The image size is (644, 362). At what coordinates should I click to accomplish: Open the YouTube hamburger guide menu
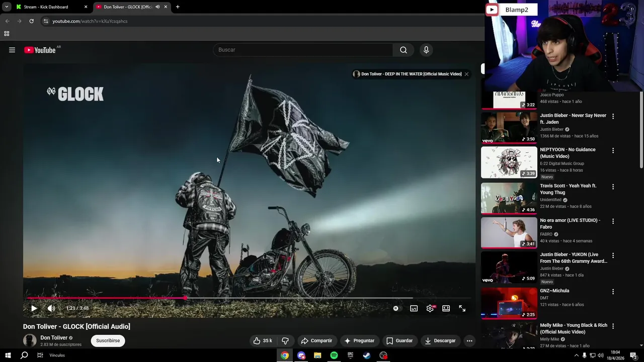(12, 50)
